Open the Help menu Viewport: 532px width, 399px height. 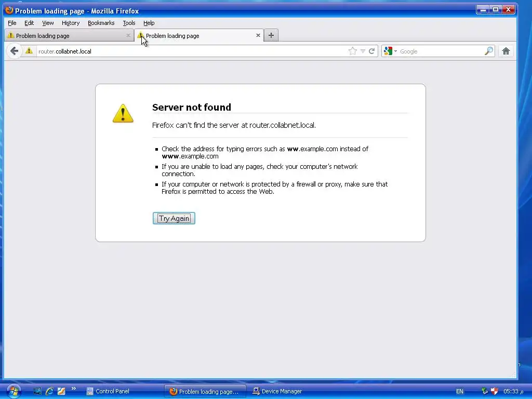coord(149,23)
